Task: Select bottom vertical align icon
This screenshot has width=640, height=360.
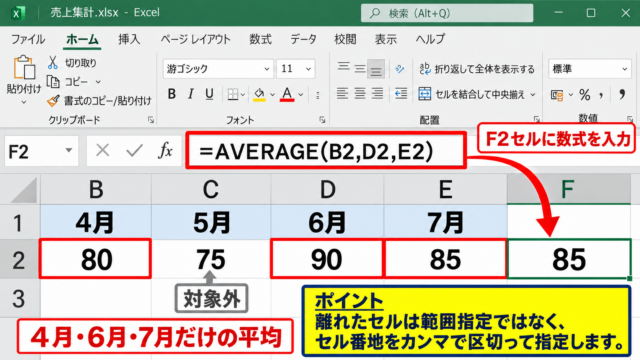Action: tap(376, 69)
